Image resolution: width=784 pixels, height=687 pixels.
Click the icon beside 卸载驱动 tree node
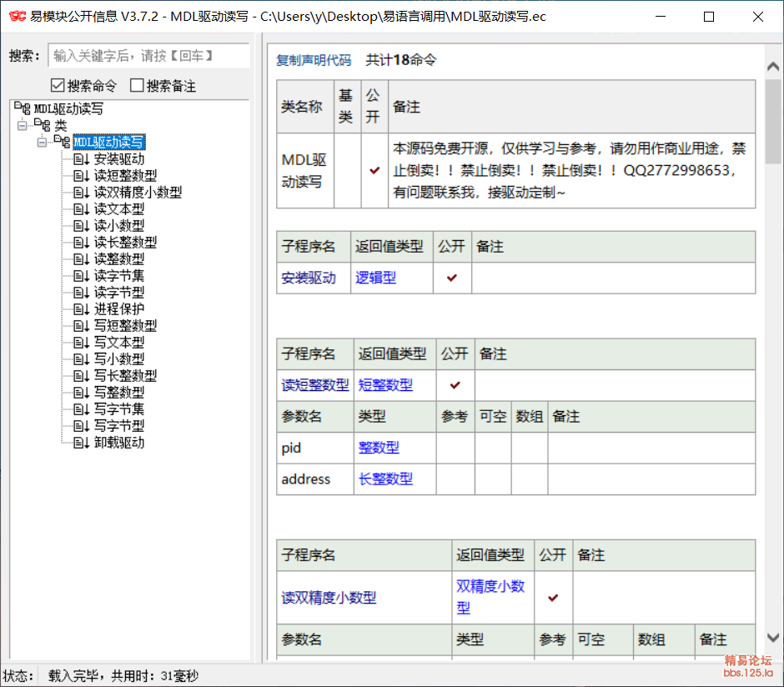(81, 443)
